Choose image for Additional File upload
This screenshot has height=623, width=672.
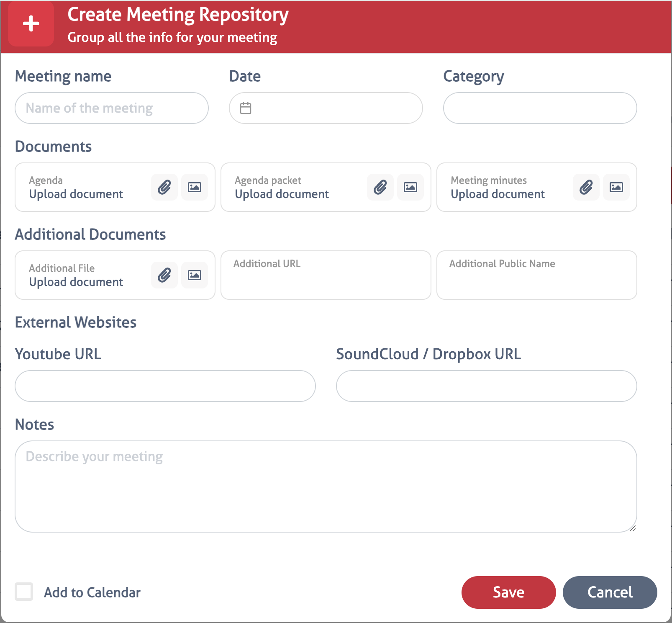195,275
